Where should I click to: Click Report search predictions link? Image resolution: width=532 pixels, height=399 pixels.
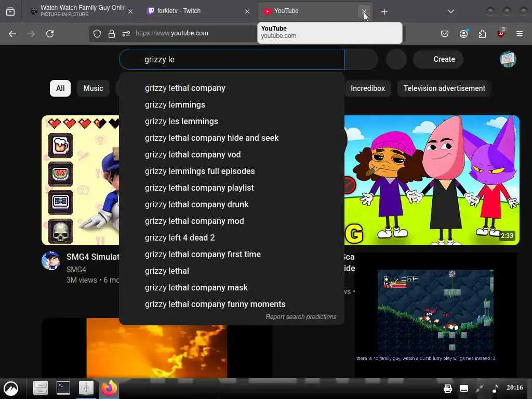click(x=301, y=317)
